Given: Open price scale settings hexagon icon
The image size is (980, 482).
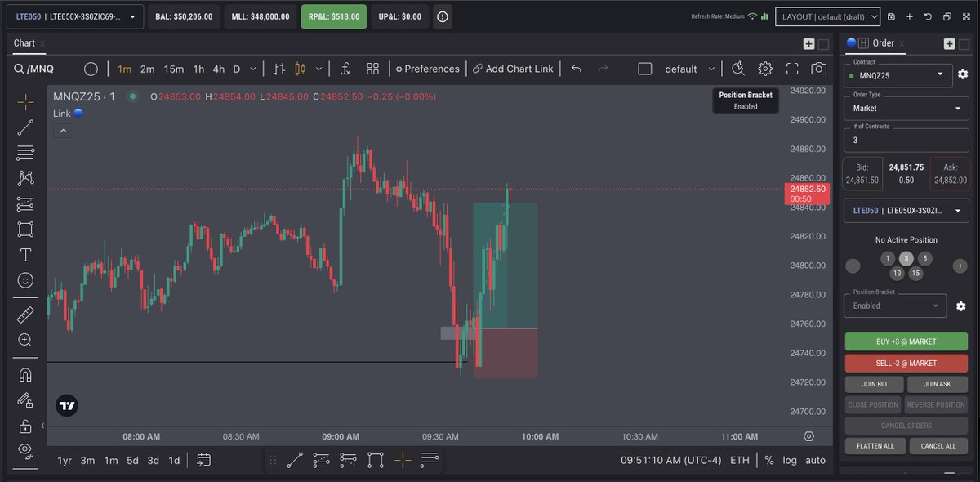Looking at the screenshot, I should click(809, 436).
